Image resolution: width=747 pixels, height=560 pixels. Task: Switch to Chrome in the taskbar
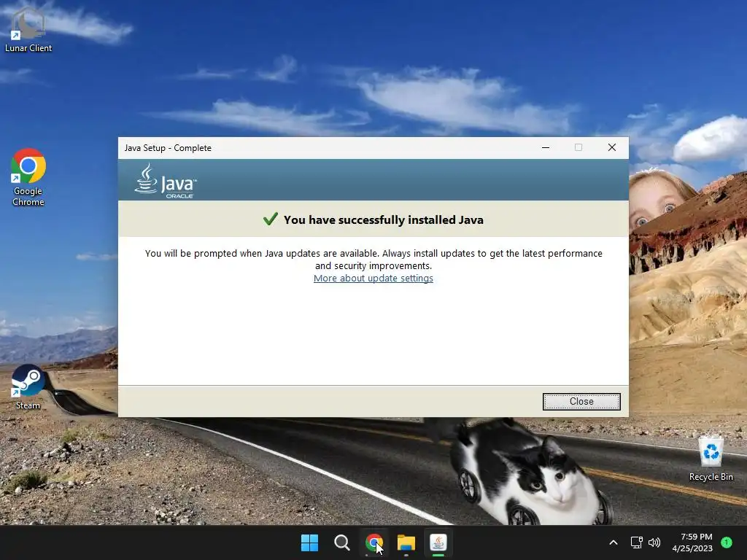[x=374, y=542]
